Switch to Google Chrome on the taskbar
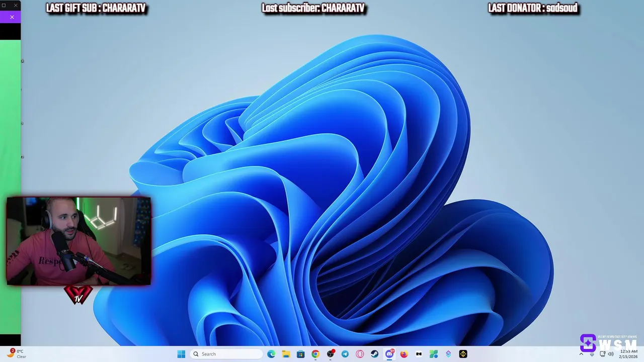Viewport: 644px width, 362px height. [x=315, y=354]
